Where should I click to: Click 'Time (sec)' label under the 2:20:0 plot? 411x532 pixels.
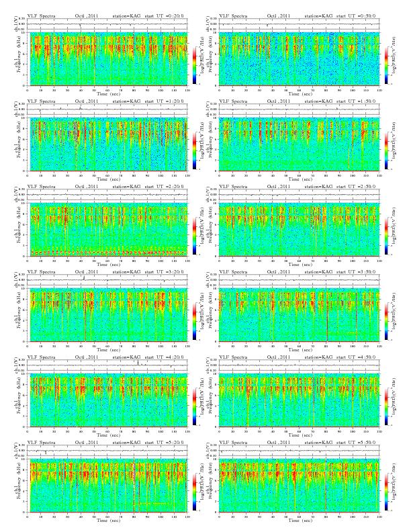point(108,264)
